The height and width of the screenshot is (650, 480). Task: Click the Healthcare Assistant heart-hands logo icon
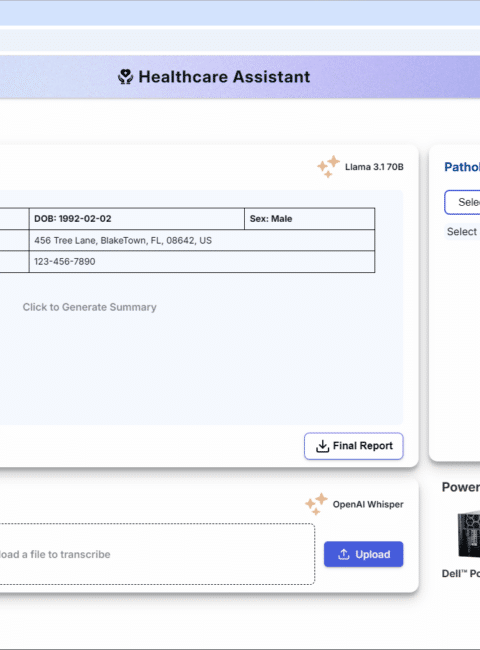click(x=125, y=77)
